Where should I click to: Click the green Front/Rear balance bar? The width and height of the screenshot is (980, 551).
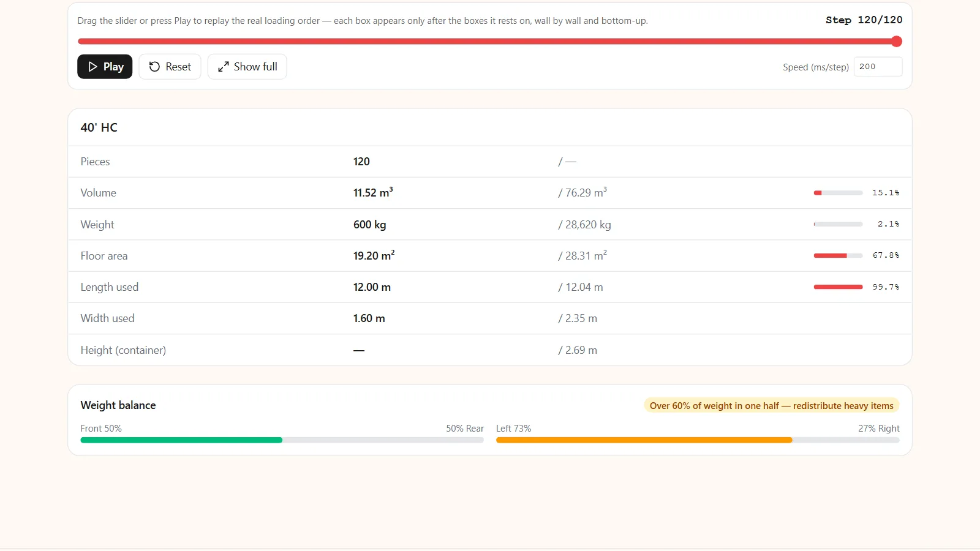pos(282,440)
